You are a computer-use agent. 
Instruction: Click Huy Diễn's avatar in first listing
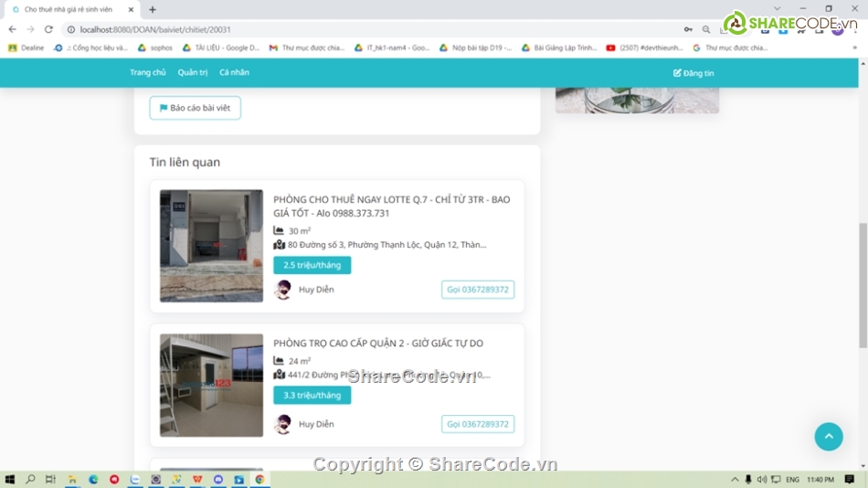click(x=283, y=290)
